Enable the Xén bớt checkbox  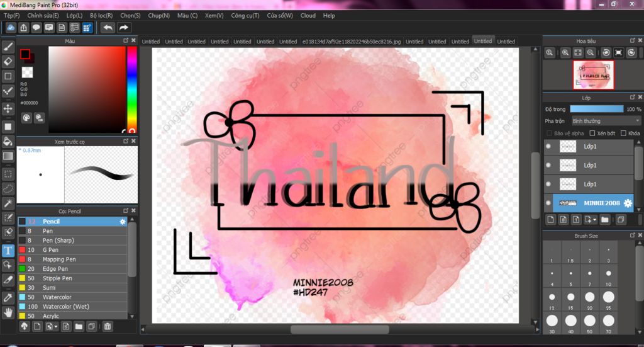pyautogui.click(x=592, y=134)
